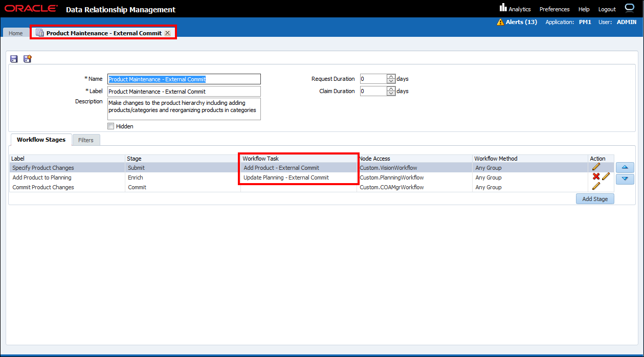Image resolution: width=644 pixels, height=357 pixels.
Task: Move the selected stage up
Action: pyautogui.click(x=625, y=168)
